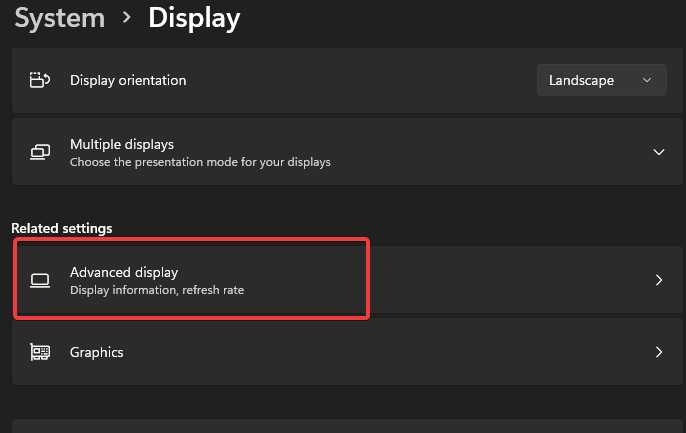
Task: Click the Advanced display laptop icon
Action: pyautogui.click(x=40, y=280)
